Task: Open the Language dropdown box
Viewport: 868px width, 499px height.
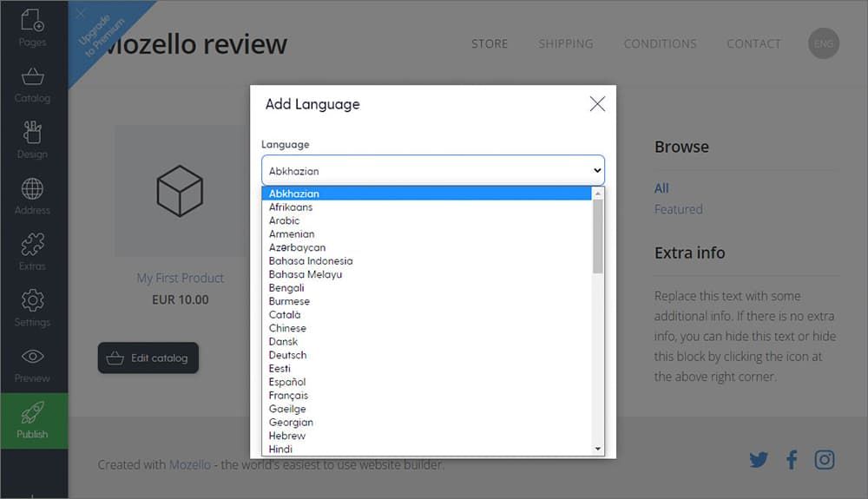Action: coord(433,170)
